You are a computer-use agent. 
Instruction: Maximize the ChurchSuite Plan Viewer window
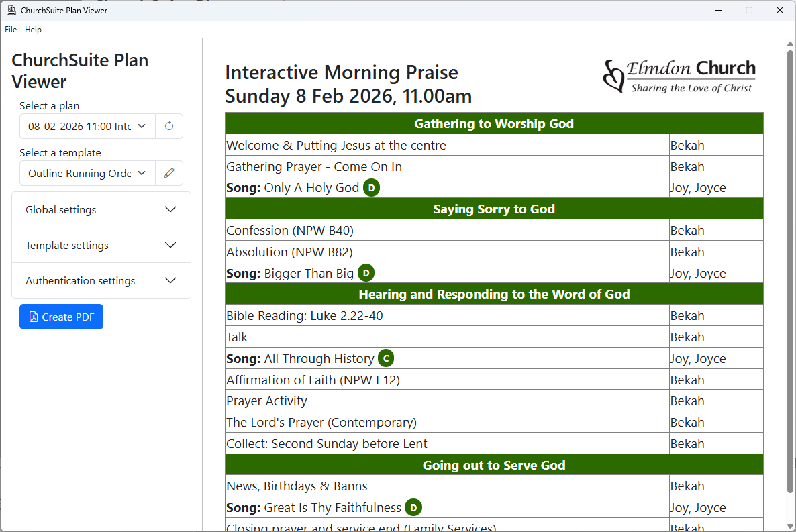[x=749, y=10]
